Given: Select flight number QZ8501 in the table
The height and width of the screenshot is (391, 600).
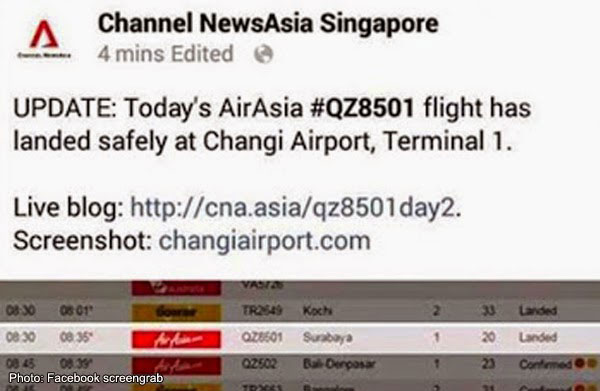Looking at the screenshot, I should click(262, 337).
